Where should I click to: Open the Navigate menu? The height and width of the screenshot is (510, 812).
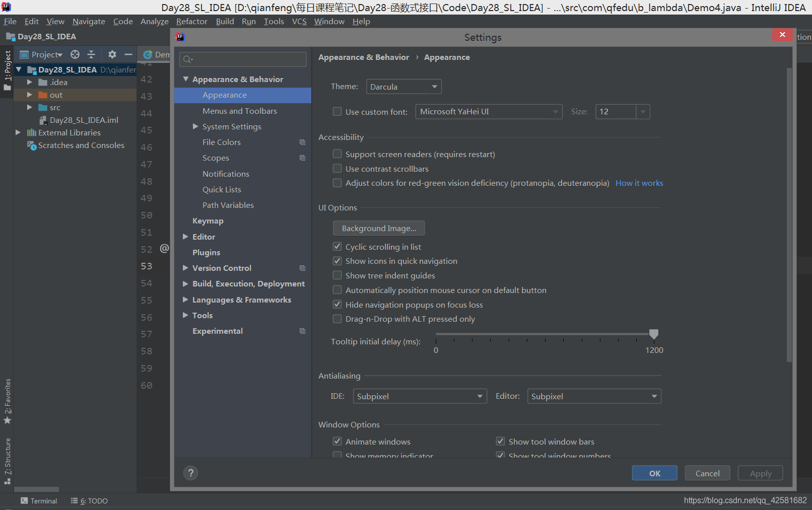pyautogui.click(x=89, y=22)
